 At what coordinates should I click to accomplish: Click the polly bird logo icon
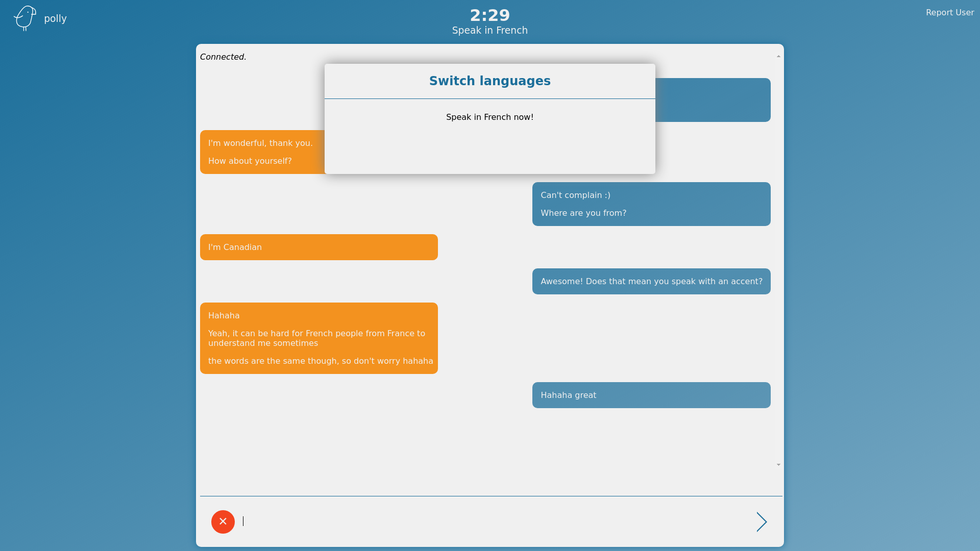24,18
